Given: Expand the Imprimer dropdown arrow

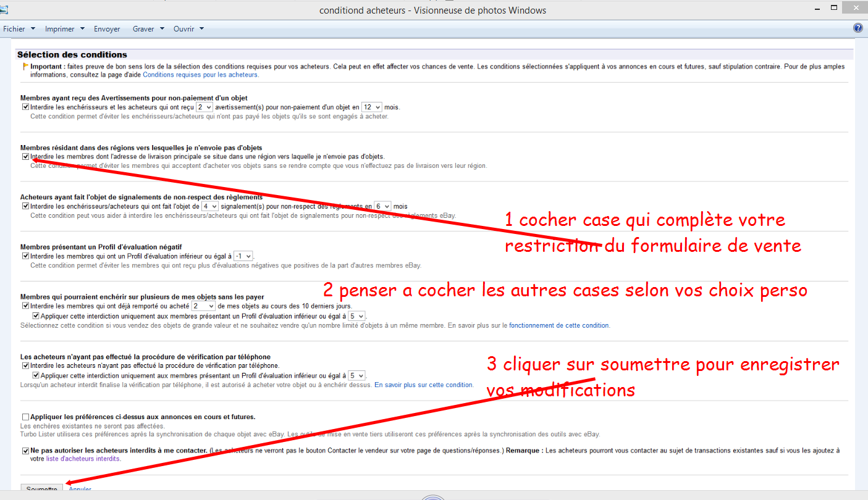Looking at the screenshot, I should pos(83,28).
